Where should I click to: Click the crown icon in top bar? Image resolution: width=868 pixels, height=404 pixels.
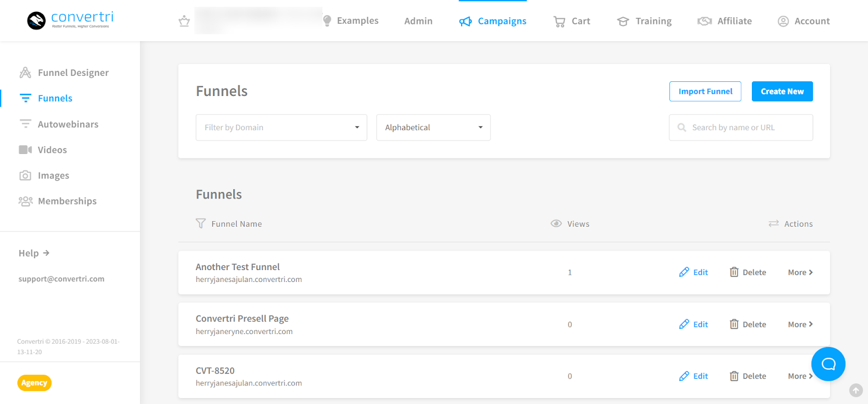click(x=184, y=21)
